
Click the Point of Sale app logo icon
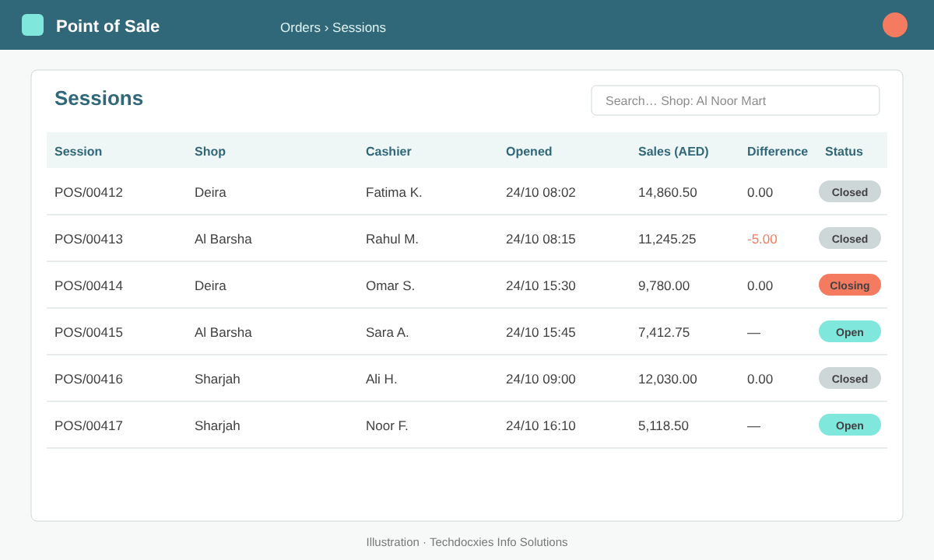tap(33, 25)
